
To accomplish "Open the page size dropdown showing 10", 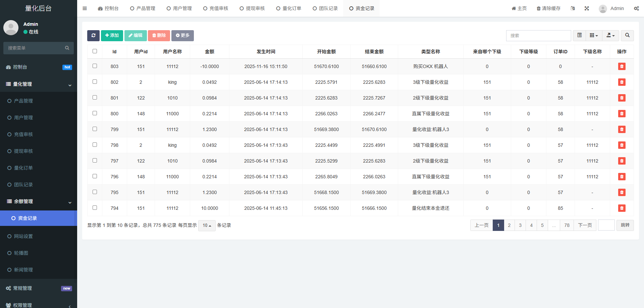I will click(207, 226).
